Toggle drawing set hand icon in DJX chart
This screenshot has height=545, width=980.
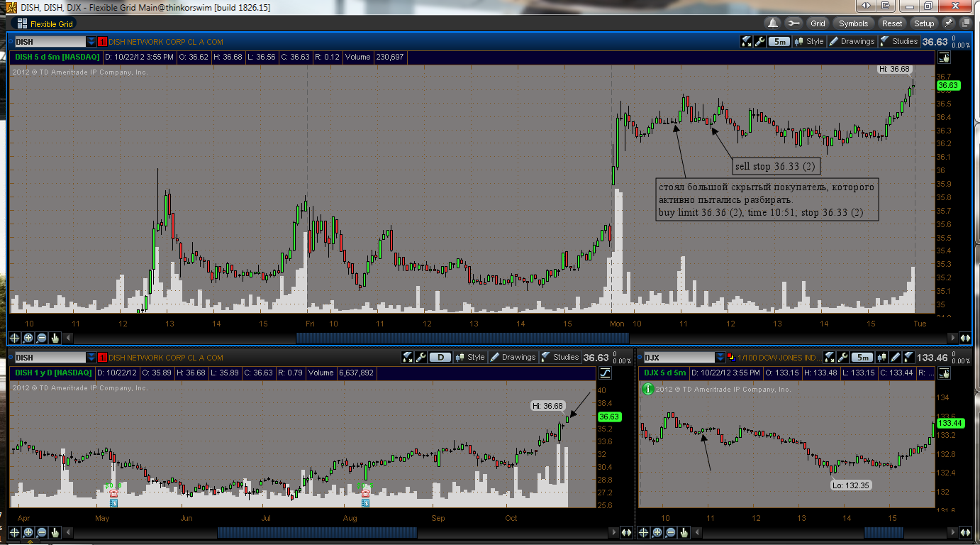tap(943, 373)
